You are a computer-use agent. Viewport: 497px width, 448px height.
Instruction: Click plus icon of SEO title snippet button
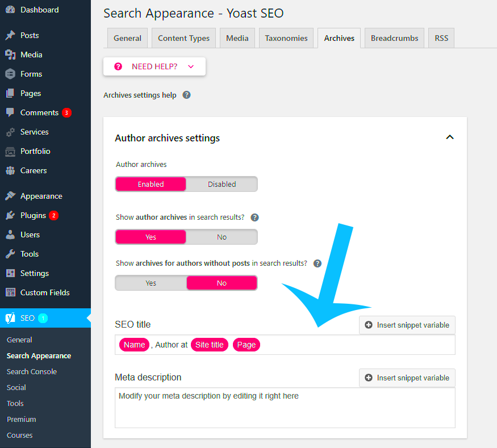coord(368,325)
